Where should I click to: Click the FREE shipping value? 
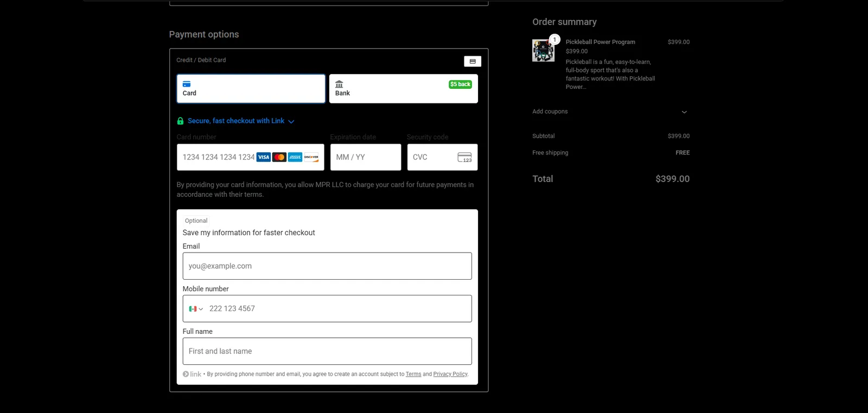(682, 153)
